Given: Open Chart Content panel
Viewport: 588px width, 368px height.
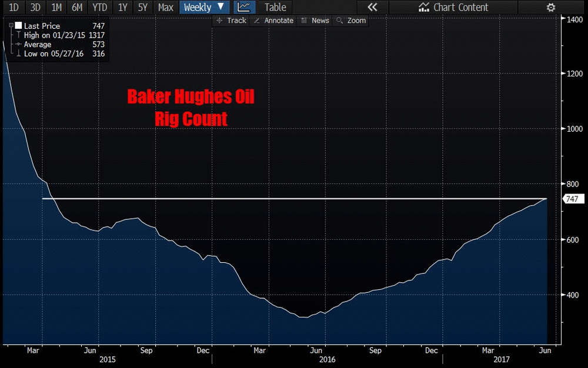Looking at the screenshot, I should (x=453, y=7).
